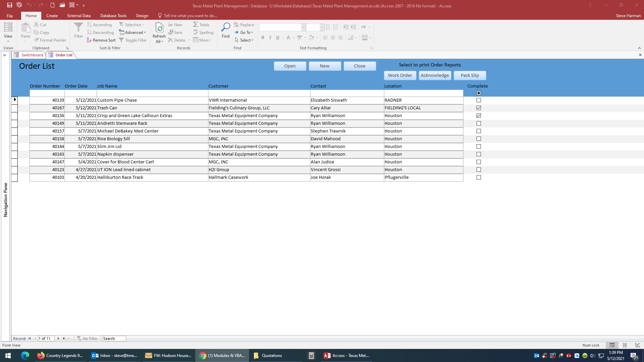Expand the View dropdown arrow
This screenshot has width=644, height=362.
click(x=8, y=42)
